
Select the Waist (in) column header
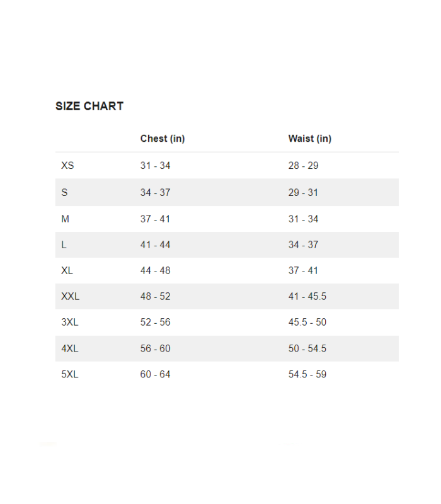310,139
